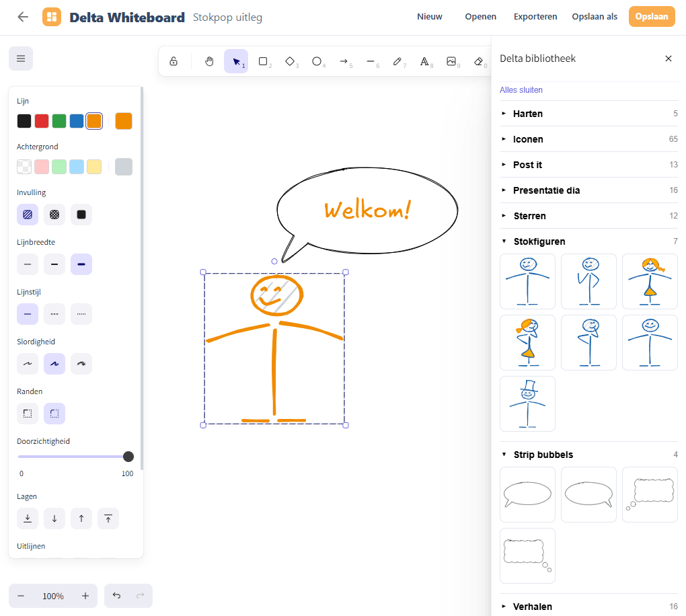Go back using the left arrow
The width and height of the screenshot is (686, 616).
[23, 17]
